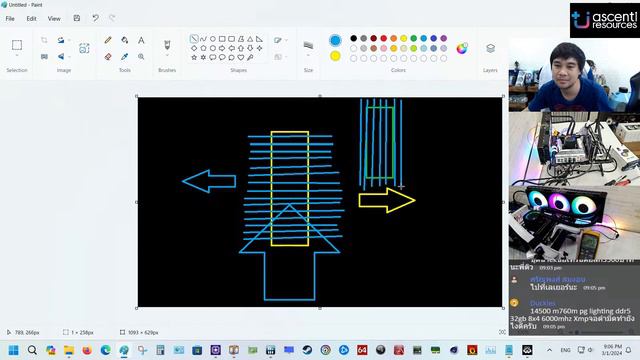Viewport: 640px width, 360px height.
Task: Choose the Heart shape
Action: coord(241,58)
